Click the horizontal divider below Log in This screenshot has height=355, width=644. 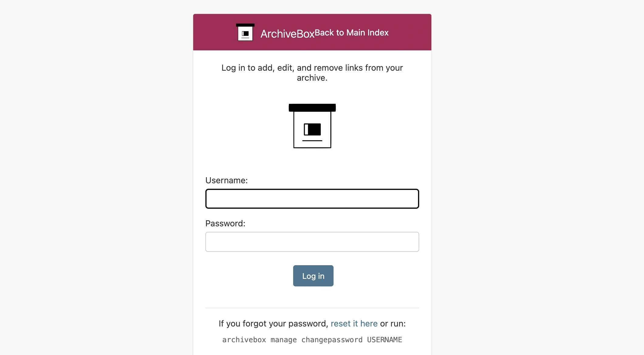coord(312,308)
